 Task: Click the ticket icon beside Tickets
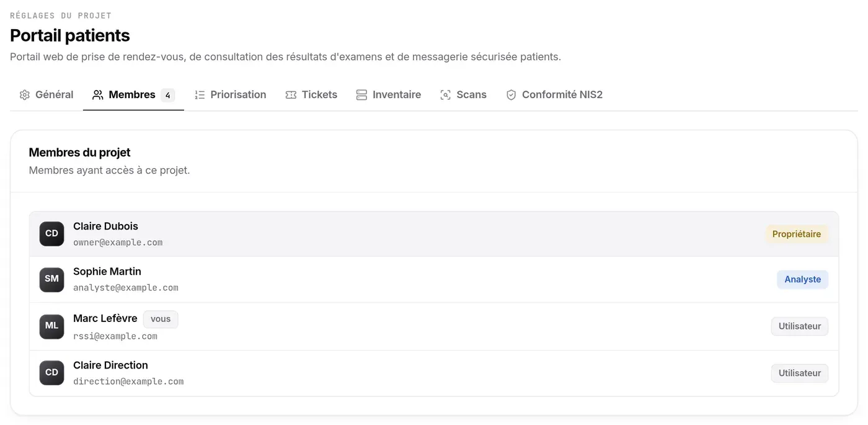[x=291, y=95]
